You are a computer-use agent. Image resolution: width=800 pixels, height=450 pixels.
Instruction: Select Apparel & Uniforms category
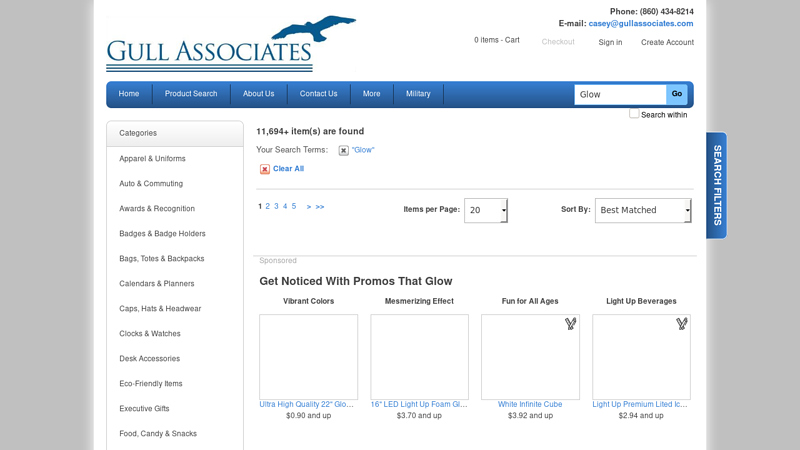click(x=152, y=159)
